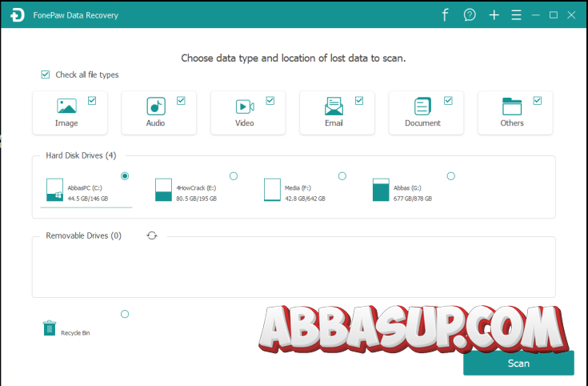Open the hamburger menu icon
Screen dimensions: 588x386
(516, 15)
